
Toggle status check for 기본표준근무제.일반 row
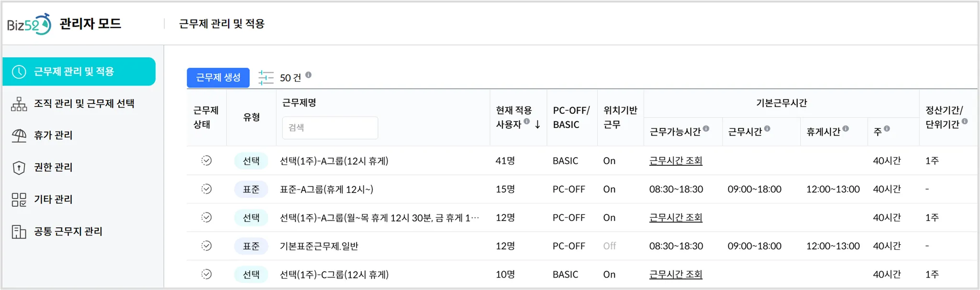coord(206,246)
